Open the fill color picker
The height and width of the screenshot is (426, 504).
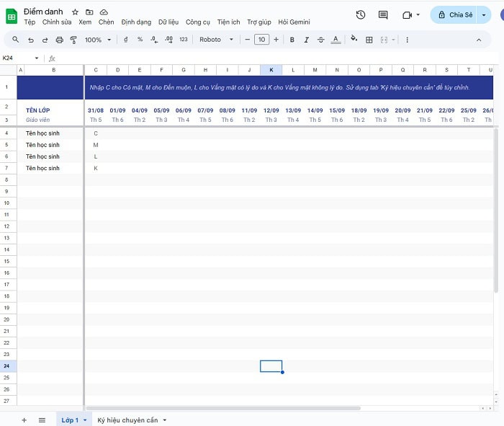354,39
